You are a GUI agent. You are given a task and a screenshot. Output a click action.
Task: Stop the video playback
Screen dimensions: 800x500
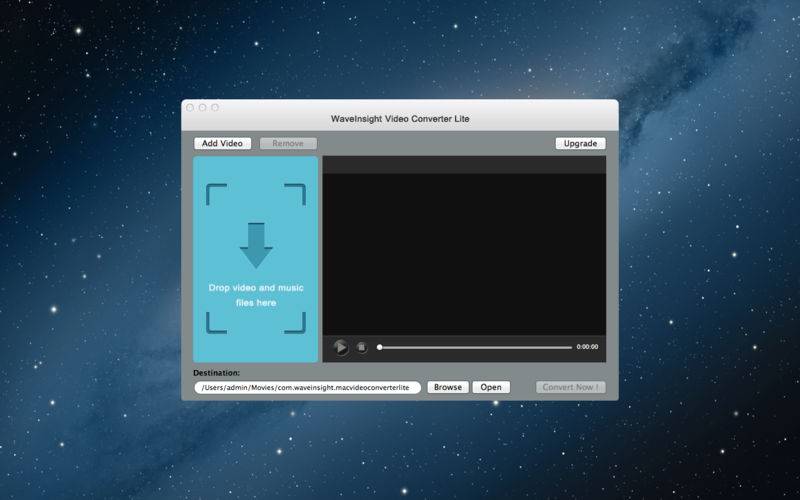pos(362,347)
